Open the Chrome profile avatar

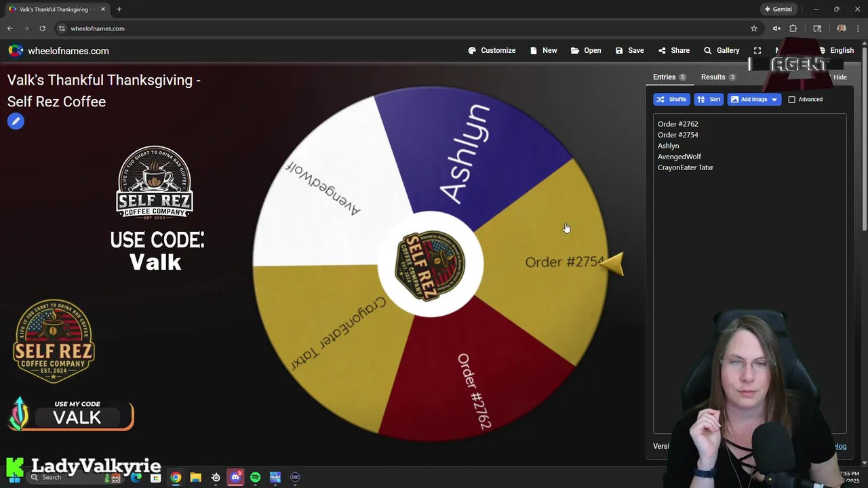[842, 28]
